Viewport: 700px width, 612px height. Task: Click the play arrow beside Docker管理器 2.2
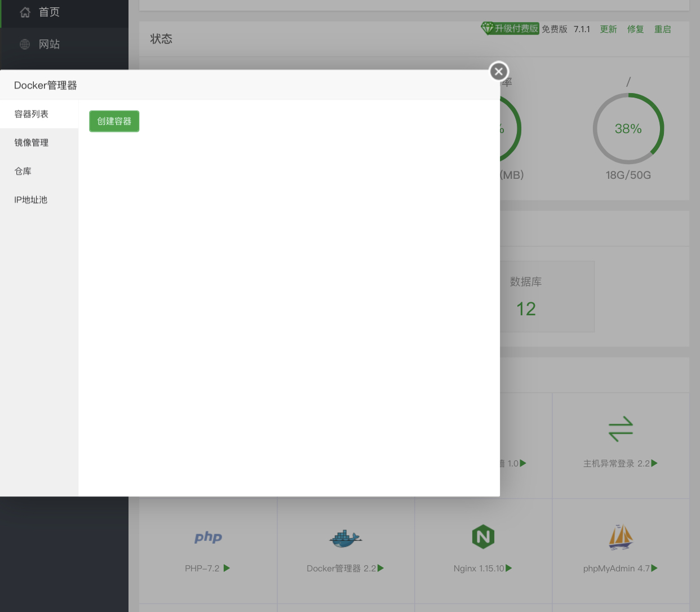pyautogui.click(x=380, y=568)
